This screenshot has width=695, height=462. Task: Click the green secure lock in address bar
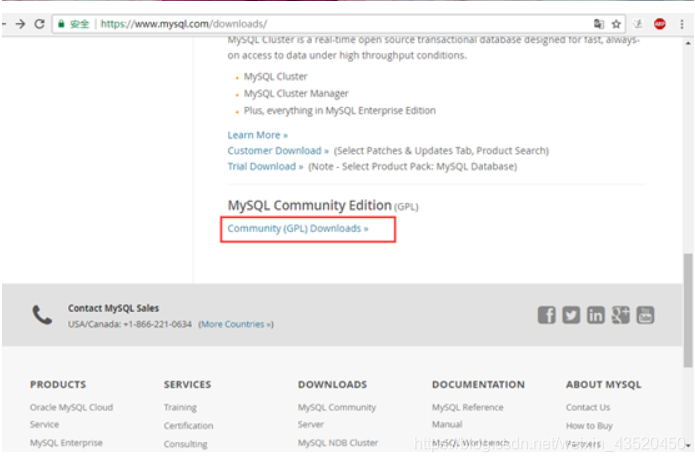[61, 23]
